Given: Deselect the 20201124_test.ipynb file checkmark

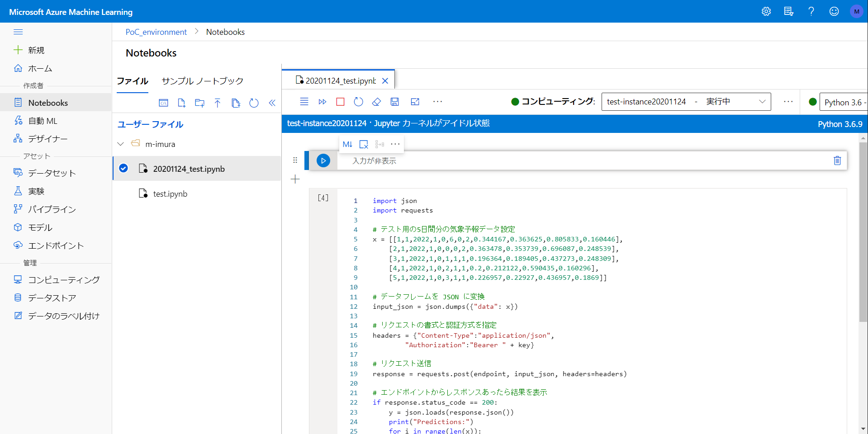Looking at the screenshot, I should 123,168.
